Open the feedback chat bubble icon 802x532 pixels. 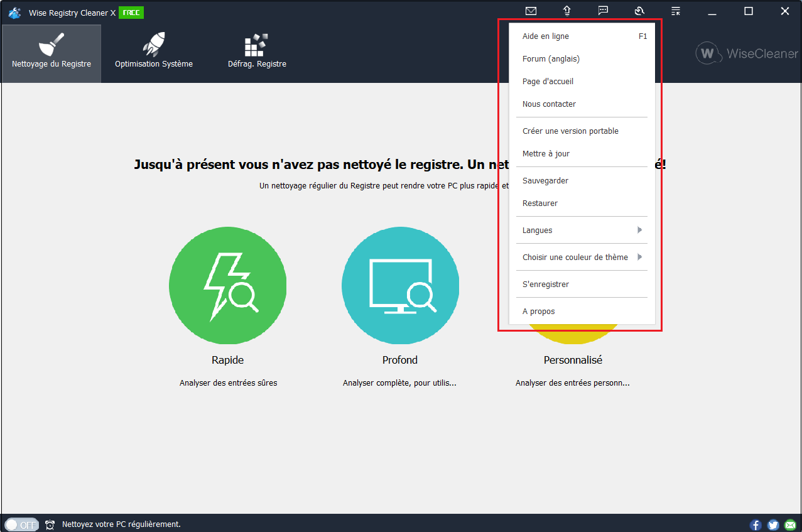[603, 11]
